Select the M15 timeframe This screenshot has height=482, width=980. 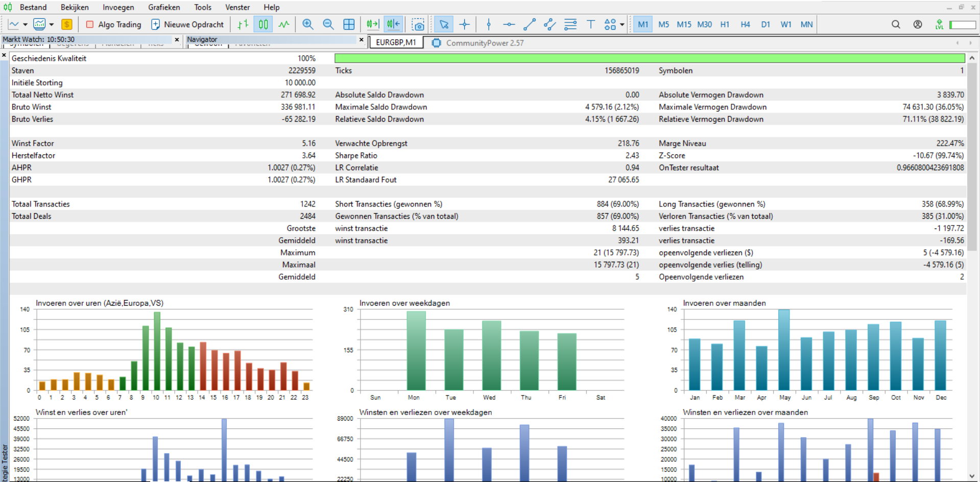tap(684, 24)
